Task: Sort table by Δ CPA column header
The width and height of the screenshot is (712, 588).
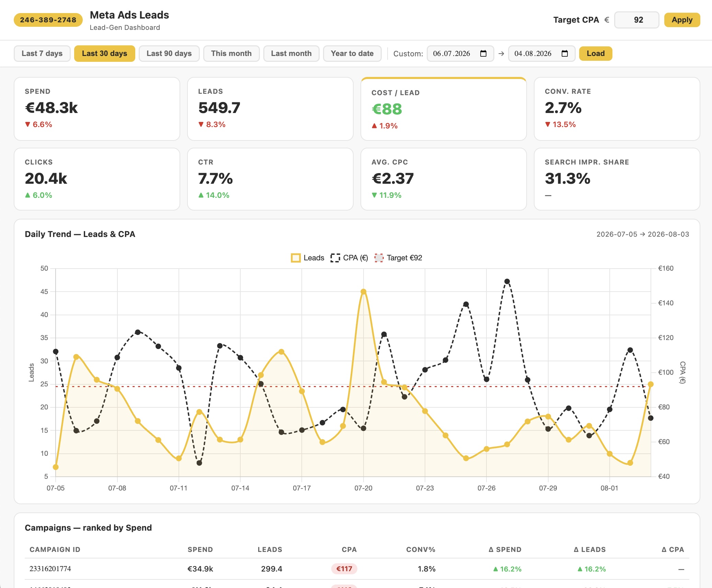Action: tap(673, 550)
